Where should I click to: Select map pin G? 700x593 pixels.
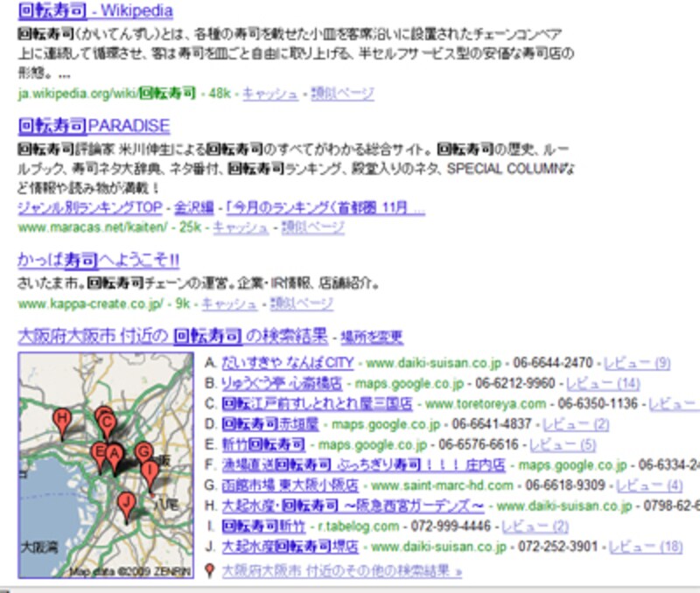(143, 451)
